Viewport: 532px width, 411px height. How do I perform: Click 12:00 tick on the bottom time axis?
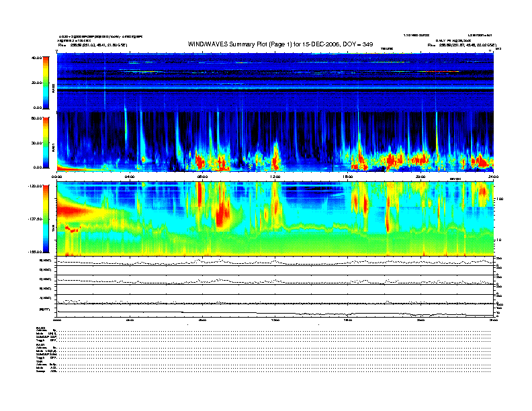point(275,320)
